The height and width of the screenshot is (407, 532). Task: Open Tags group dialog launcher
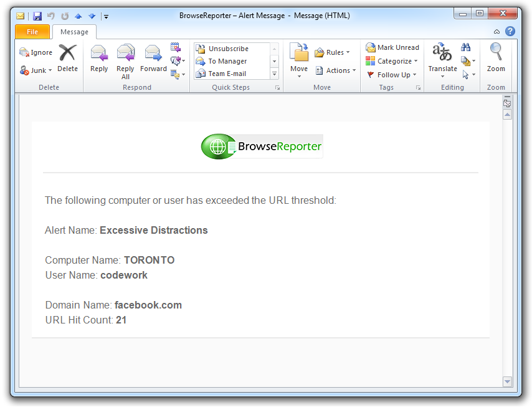click(x=419, y=88)
